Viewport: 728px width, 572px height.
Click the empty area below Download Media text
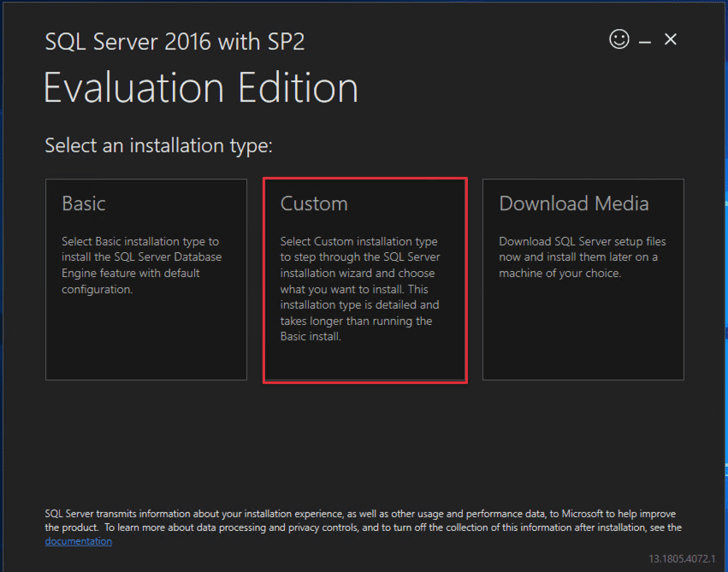point(583,333)
